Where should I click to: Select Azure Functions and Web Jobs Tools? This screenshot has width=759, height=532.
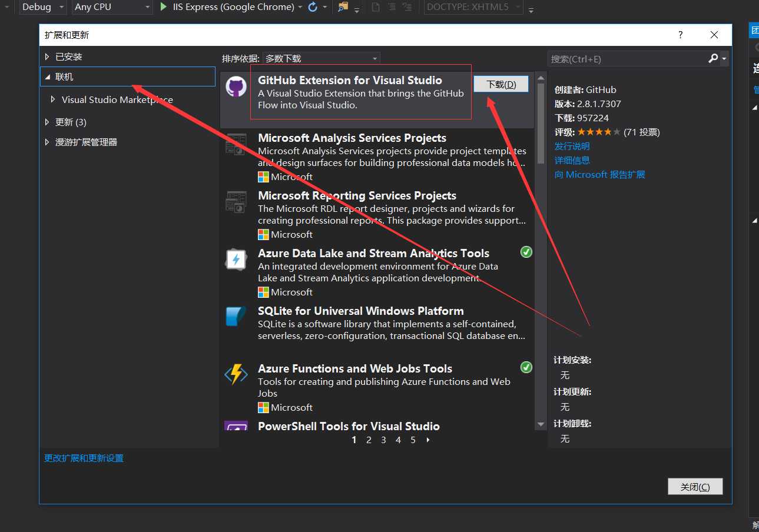click(x=377, y=388)
